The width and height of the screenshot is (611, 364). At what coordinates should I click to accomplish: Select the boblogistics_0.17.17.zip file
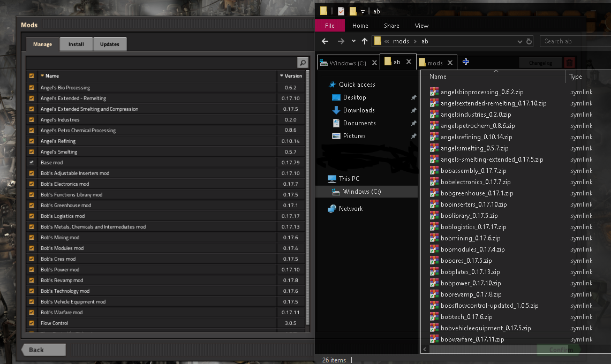coord(473,227)
